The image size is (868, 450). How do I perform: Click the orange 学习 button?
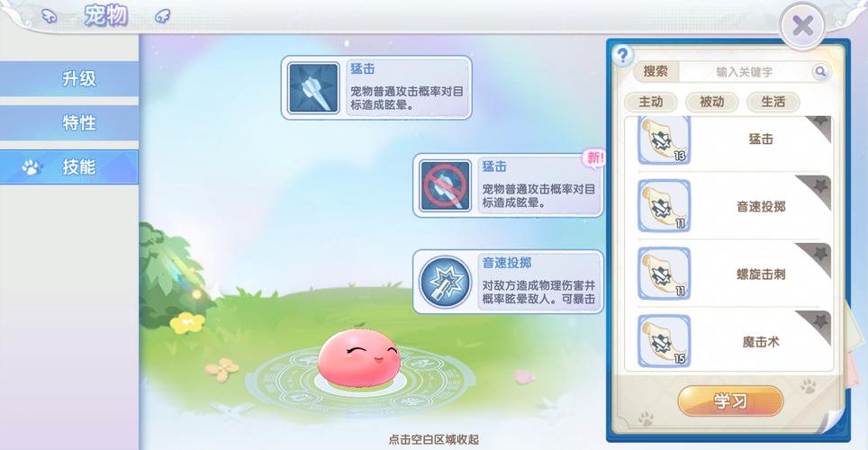point(730,400)
